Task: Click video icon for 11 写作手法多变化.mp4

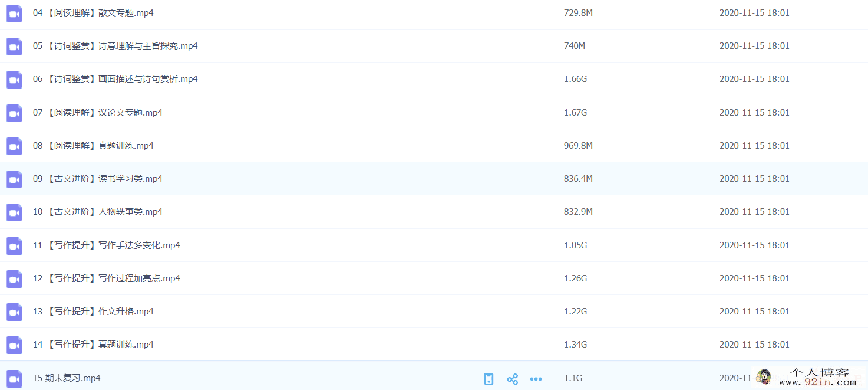Action: point(14,245)
